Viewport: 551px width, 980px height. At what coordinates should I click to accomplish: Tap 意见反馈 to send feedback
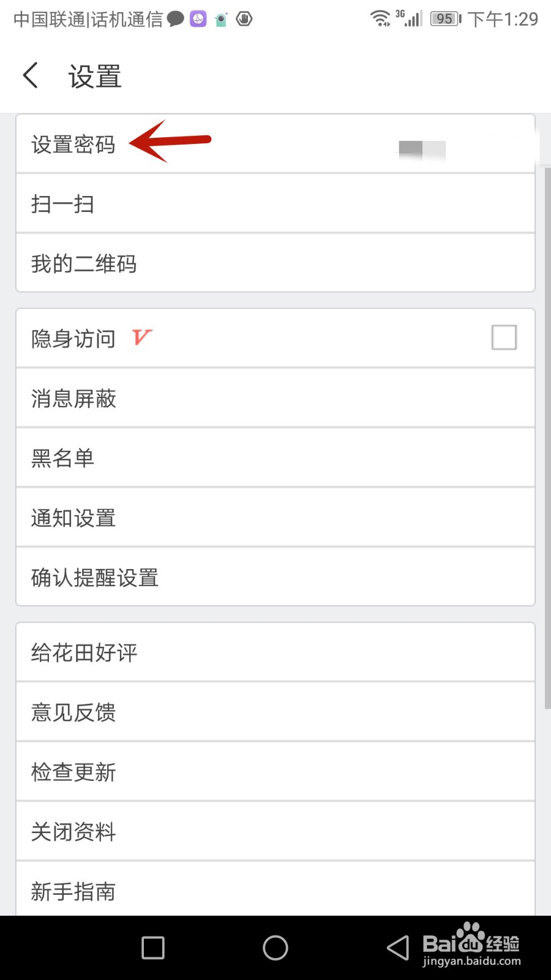coord(275,712)
